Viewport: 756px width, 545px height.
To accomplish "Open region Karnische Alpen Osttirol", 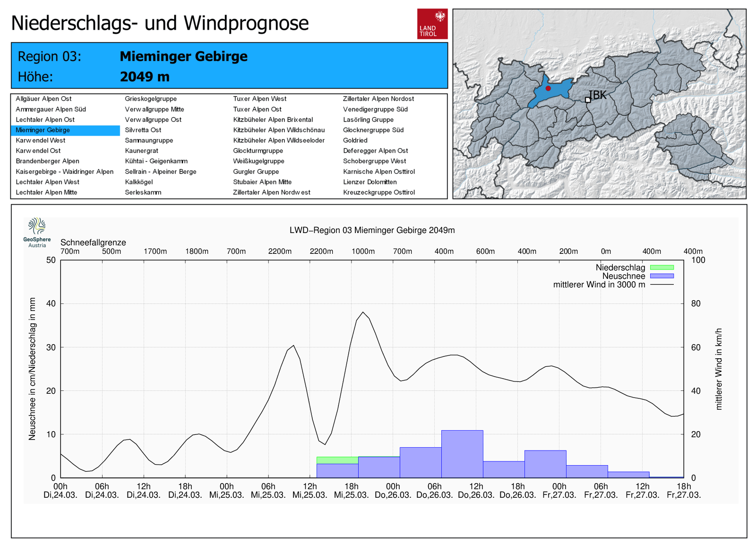I will [x=379, y=172].
